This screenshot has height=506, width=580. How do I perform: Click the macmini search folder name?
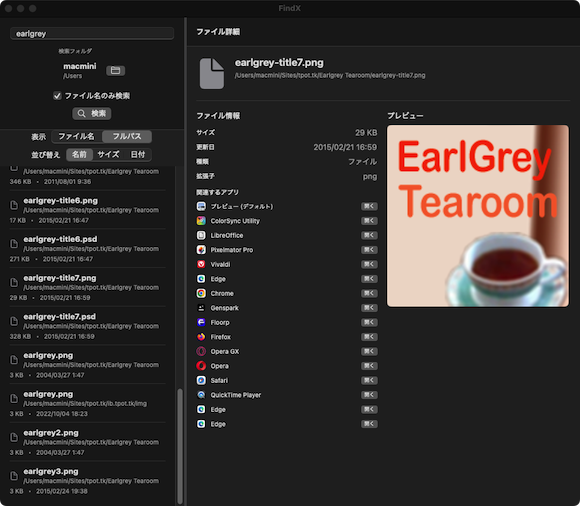80,66
